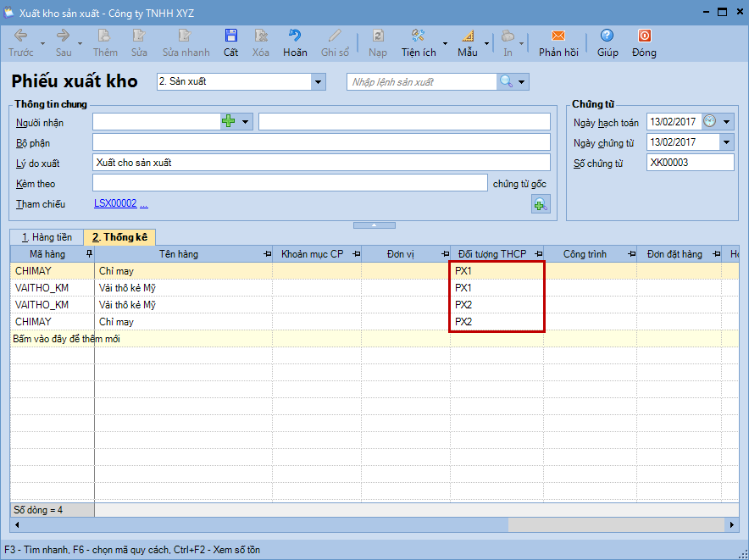
Task: Select the Thống kê tab
Action: (119, 238)
